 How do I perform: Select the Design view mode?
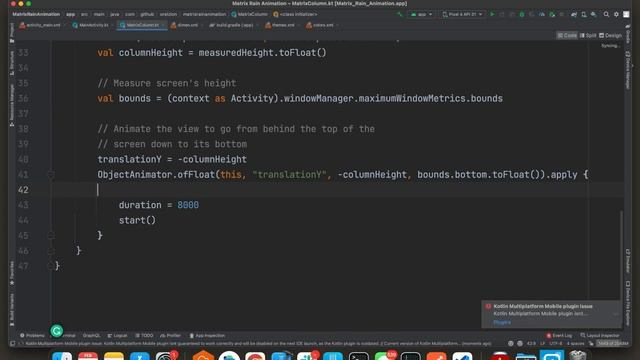tap(610, 36)
